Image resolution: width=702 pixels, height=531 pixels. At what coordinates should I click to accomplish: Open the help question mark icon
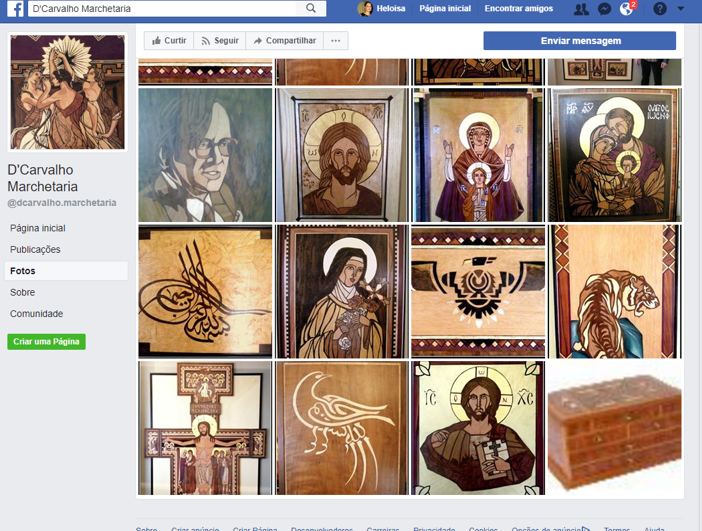pyautogui.click(x=660, y=9)
